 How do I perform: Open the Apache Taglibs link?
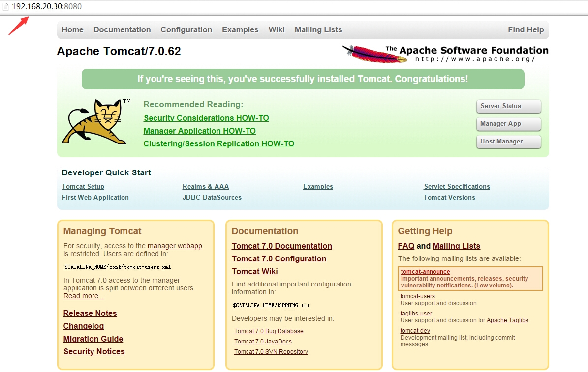(507, 320)
